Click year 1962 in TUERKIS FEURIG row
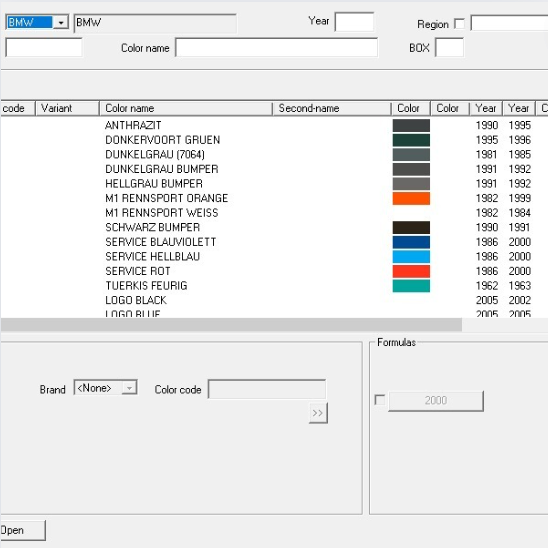This screenshot has height=548, width=548. click(x=487, y=286)
